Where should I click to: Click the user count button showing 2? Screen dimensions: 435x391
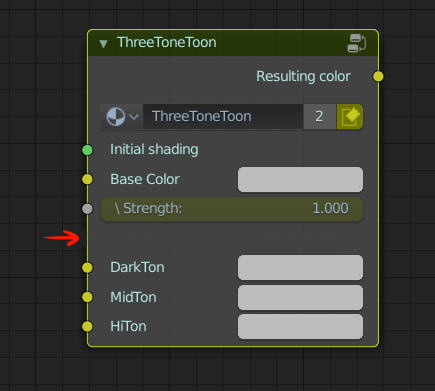(320, 117)
